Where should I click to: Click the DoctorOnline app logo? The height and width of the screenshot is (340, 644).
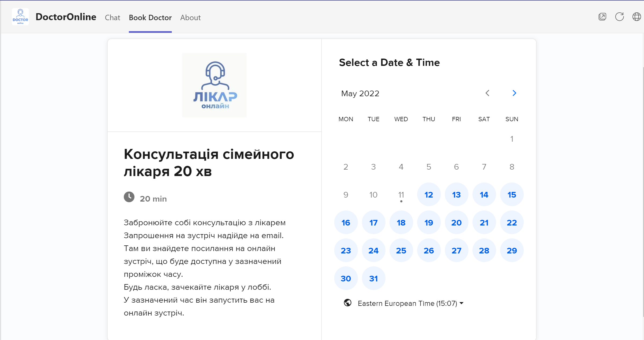coord(20,17)
